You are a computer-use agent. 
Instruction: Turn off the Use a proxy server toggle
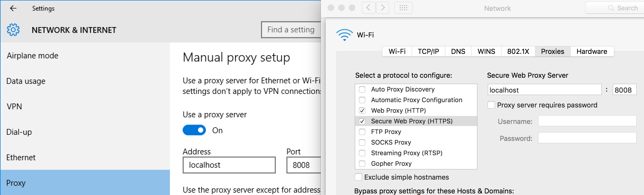(x=194, y=130)
